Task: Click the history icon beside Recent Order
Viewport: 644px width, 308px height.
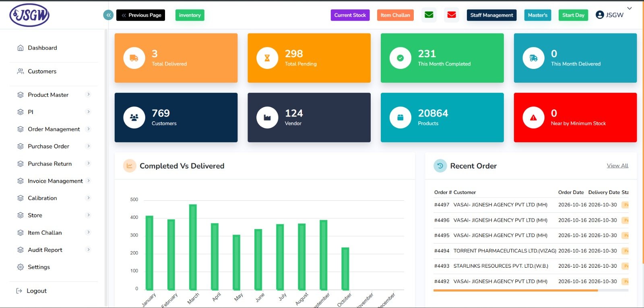Action: (x=440, y=166)
